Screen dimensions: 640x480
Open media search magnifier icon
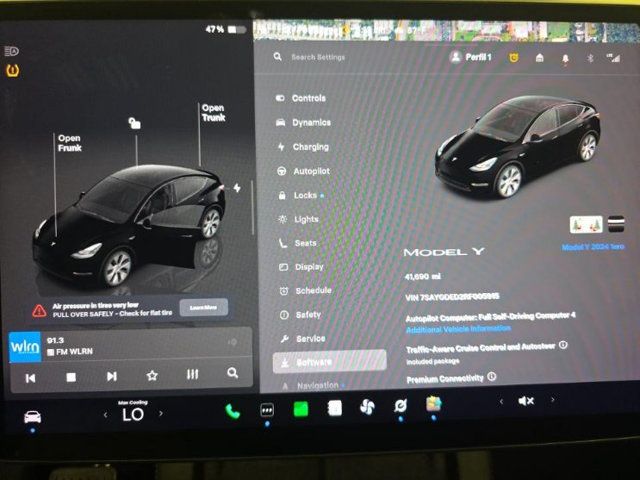coord(232,373)
